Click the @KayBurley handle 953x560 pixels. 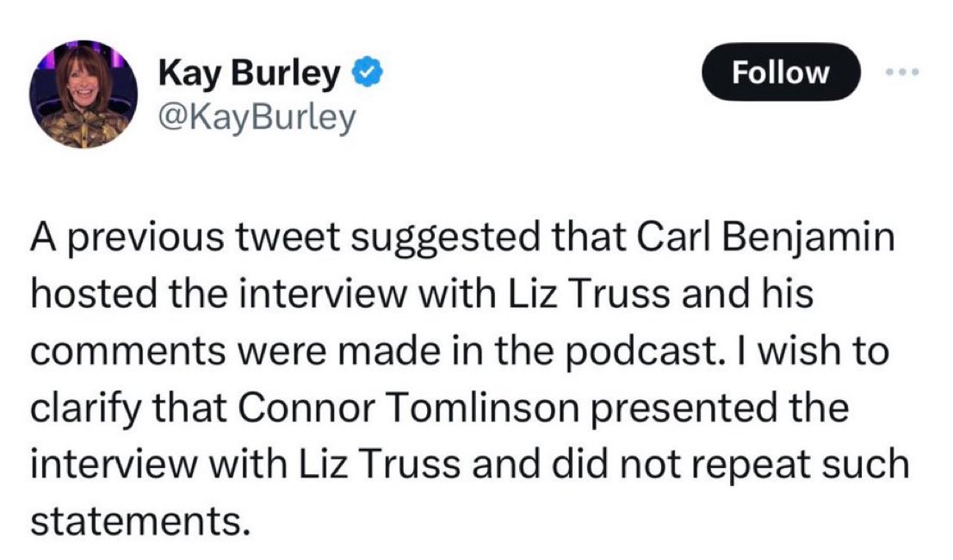point(257,118)
